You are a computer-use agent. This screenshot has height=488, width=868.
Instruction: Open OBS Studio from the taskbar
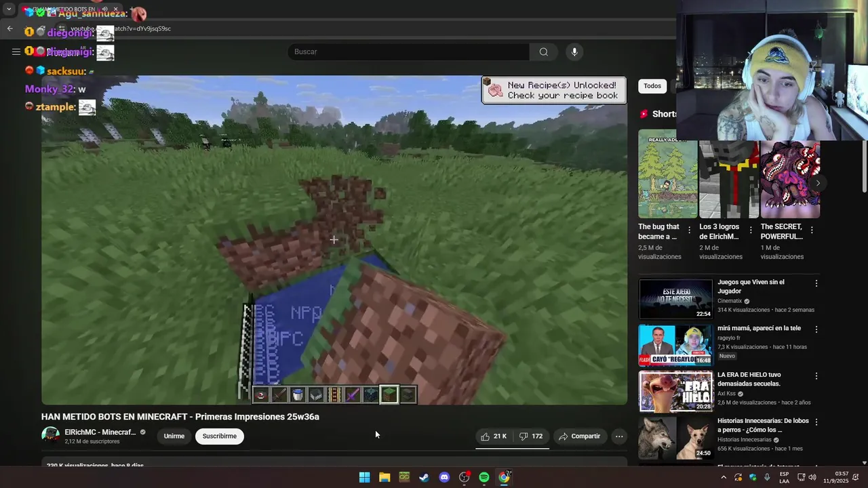[x=464, y=477]
